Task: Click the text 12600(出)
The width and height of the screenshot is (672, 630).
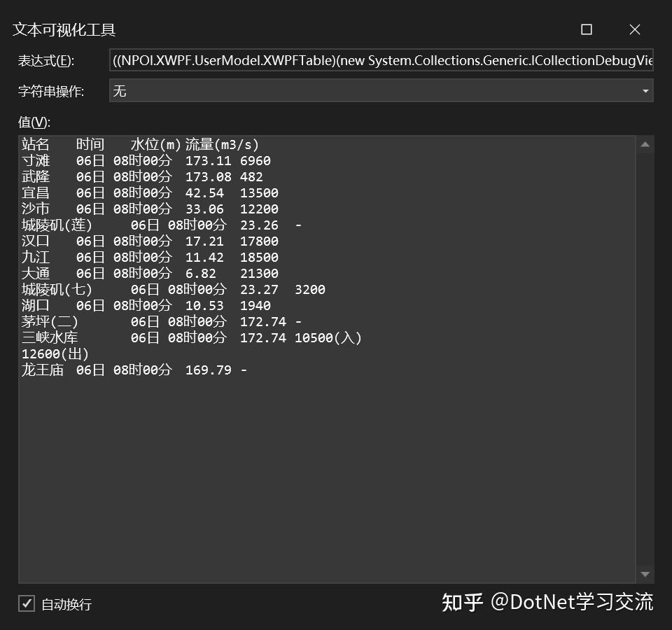Action: 55,353
